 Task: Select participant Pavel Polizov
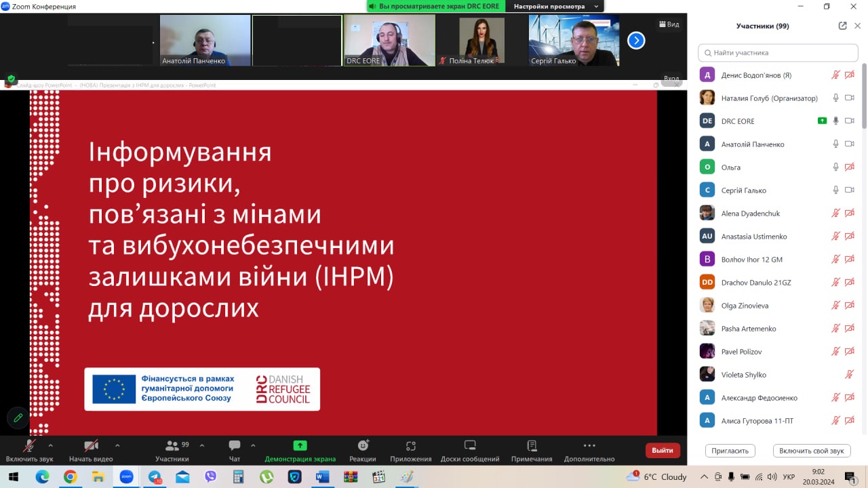click(778, 352)
